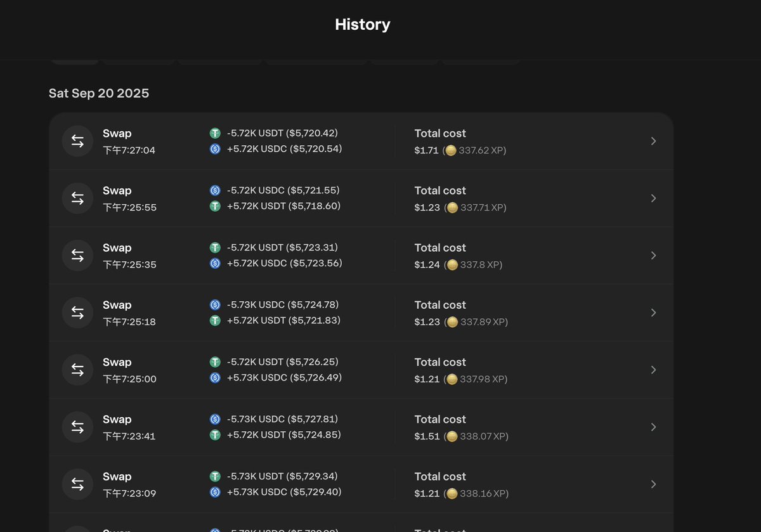Click USDT token icon beside $5,729.34

coord(215,476)
